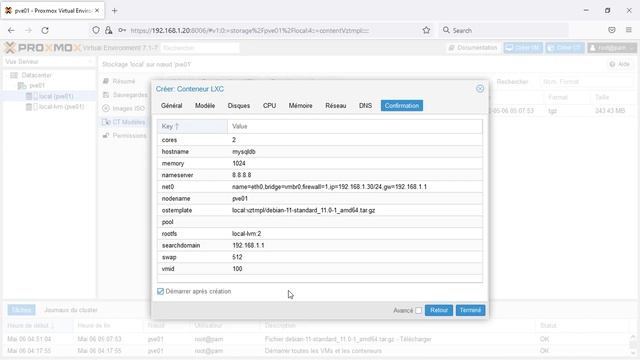Click the browser forward arrow

point(28,30)
